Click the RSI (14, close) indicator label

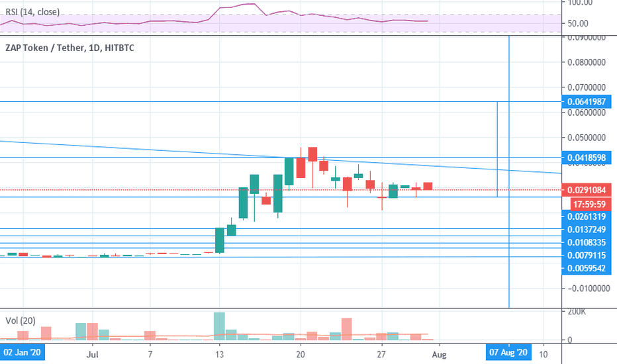[32, 12]
